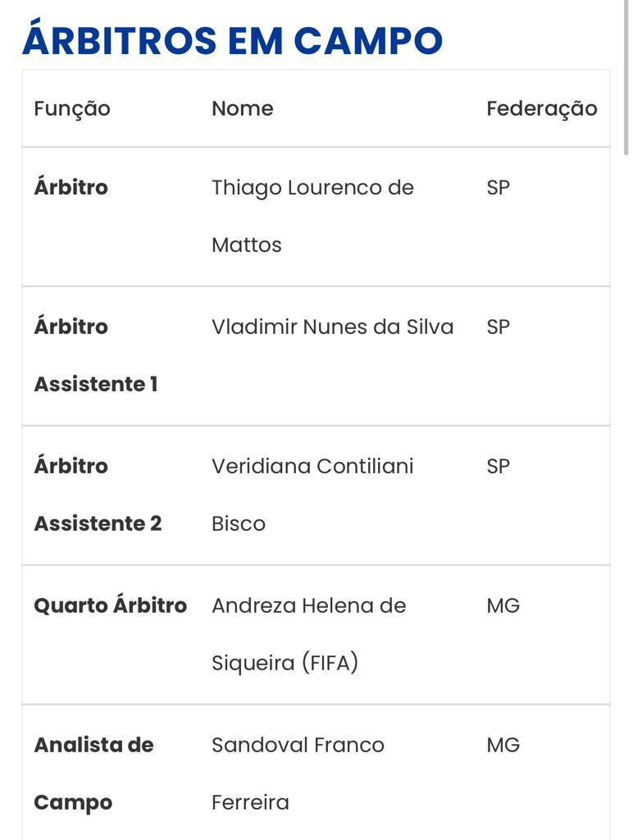Viewport: 633px width, 840px height.
Task: Click the page scrollbar on the right edge
Action: (626, 78)
